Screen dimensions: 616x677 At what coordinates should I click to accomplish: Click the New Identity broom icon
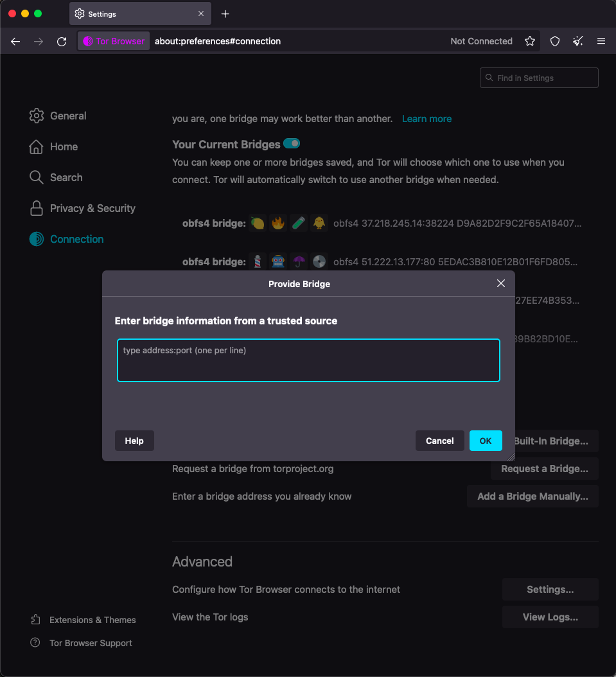pyautogui.click(x=577, y=41)
